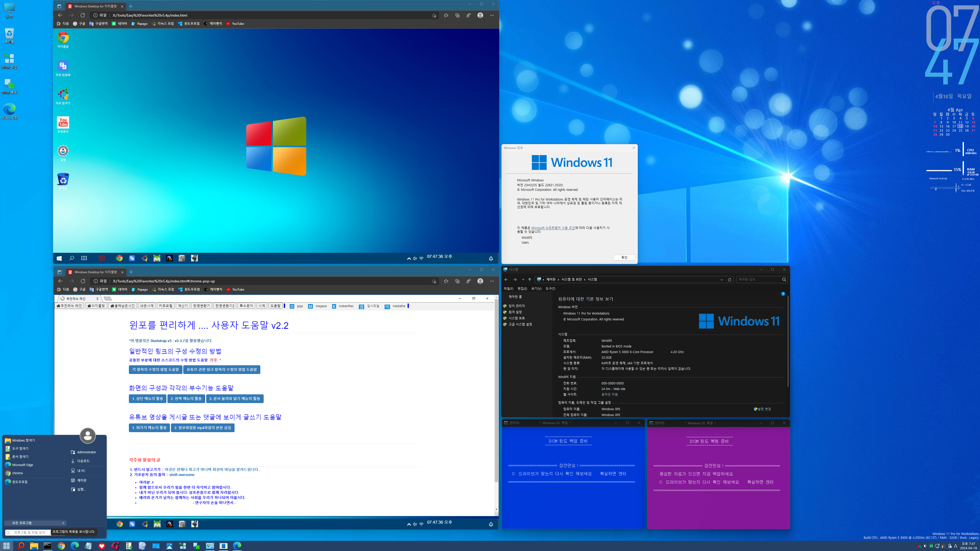Open the help question mark in the 시스템 window
The image size is (980, 551).
click(783, 294)
